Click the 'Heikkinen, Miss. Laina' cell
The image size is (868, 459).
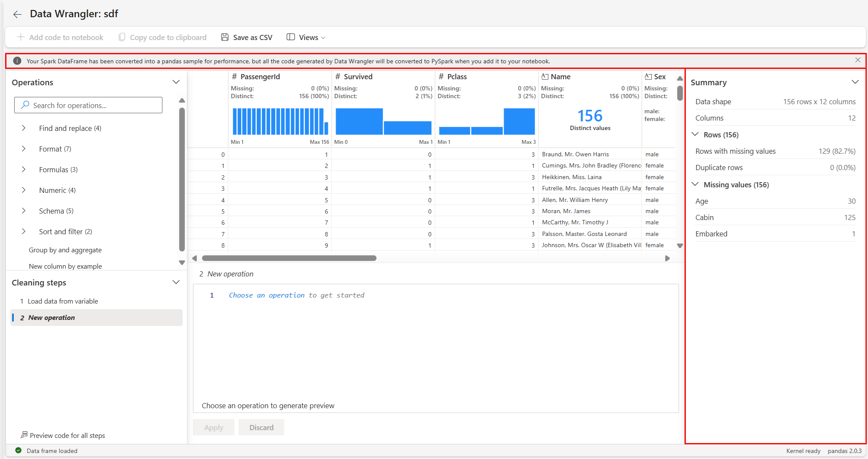point(590,177)
